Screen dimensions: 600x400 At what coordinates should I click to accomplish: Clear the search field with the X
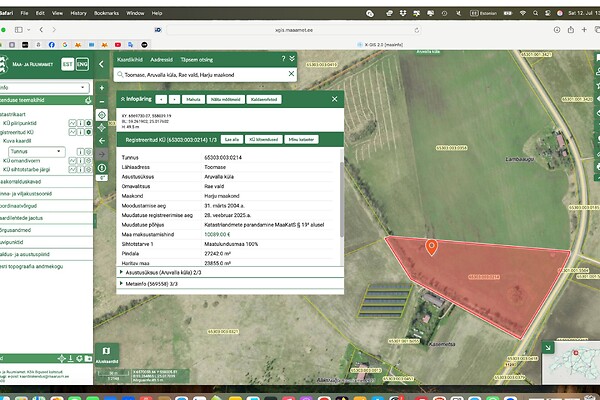(x=292, y=75)
